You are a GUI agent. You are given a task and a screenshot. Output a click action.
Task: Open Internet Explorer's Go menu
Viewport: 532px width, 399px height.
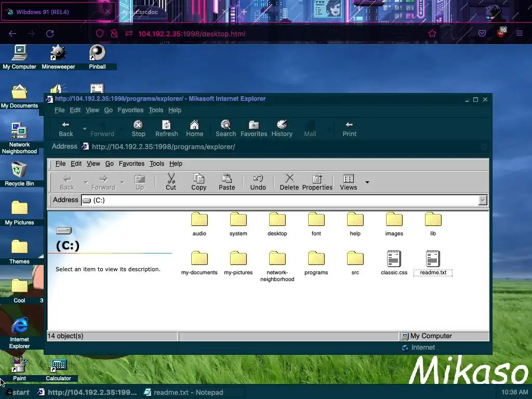coord(108,110)
